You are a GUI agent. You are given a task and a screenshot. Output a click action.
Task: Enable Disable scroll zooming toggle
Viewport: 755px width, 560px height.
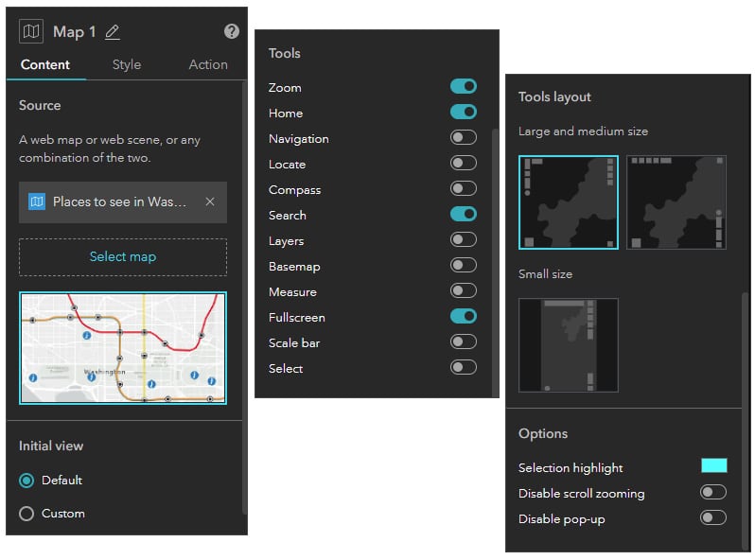pos(713,493)
